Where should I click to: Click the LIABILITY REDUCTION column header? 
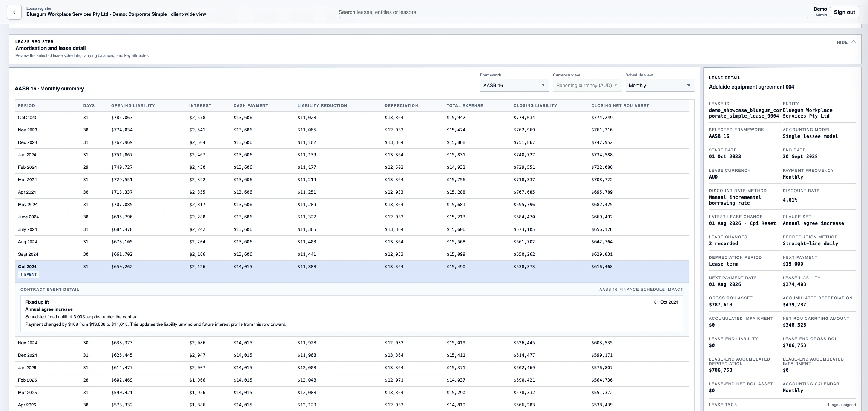322,106
